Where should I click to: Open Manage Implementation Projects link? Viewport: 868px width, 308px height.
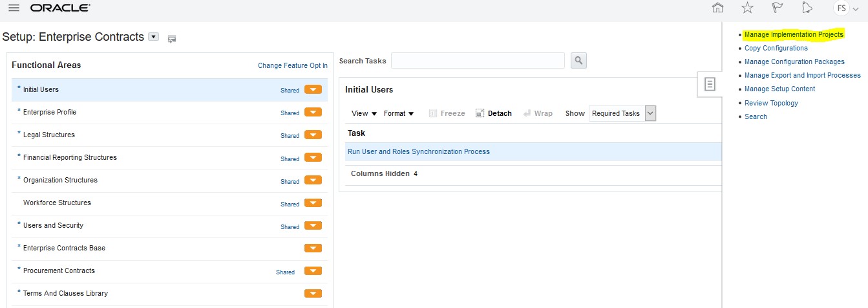point(794,34)
